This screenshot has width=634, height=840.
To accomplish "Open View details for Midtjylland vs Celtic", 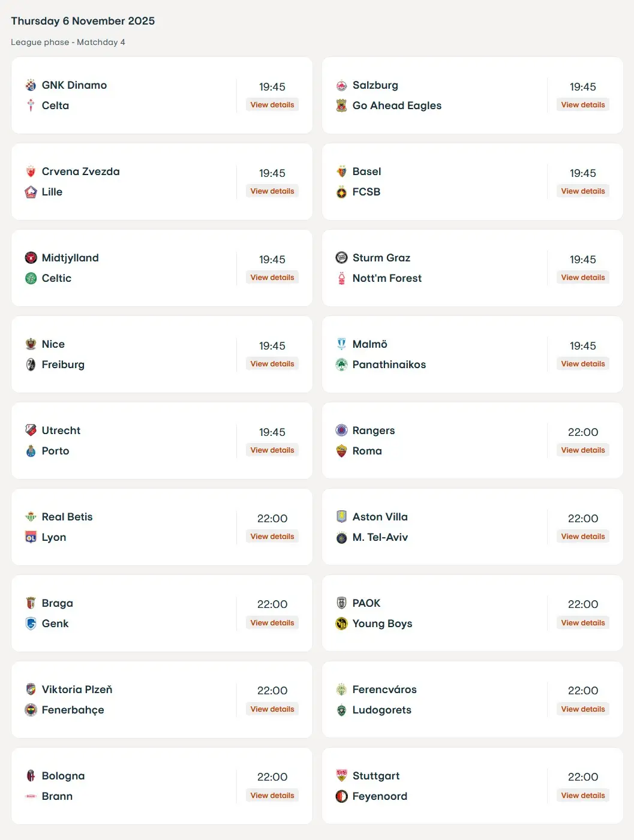I will pyautogui.click(x=272, y=278).
